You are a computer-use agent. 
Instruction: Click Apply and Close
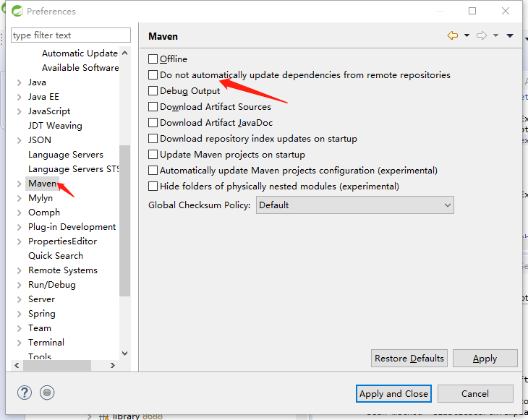tap(393, 393)
